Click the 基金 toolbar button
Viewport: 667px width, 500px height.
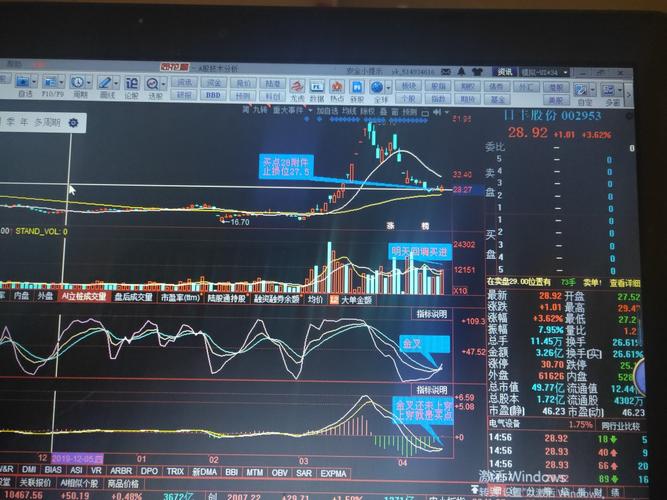[497, 100]
